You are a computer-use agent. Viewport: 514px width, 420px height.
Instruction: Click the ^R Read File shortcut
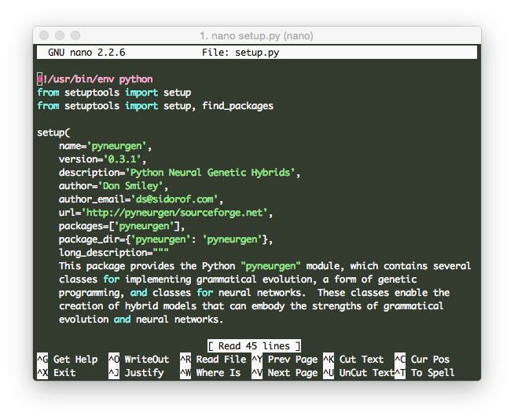click(x=213, y=359)
